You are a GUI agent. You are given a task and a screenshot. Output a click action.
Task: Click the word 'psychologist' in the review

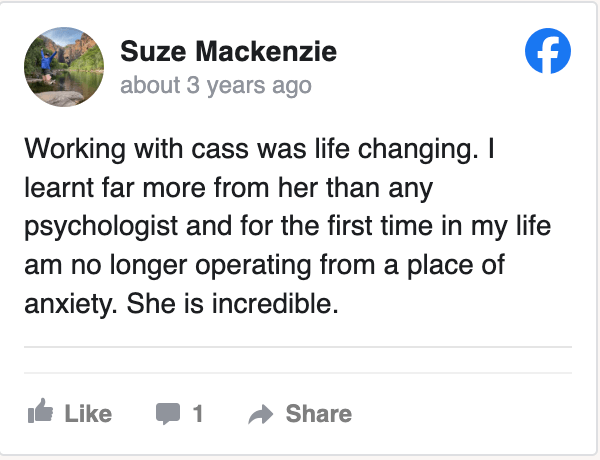(101, 227)
